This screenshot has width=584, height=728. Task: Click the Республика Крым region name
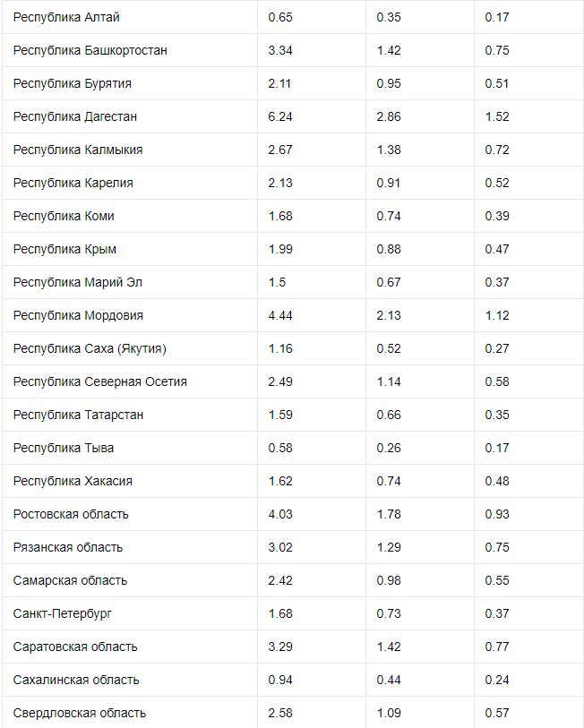[x=64, y=249]
